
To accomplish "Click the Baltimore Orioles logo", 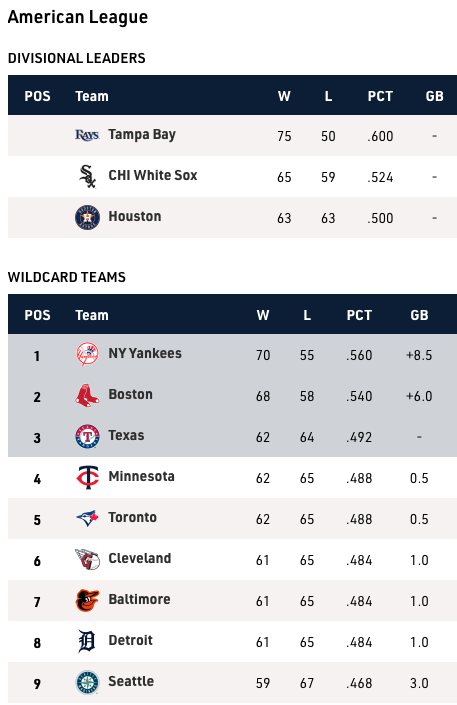I will pos(87,601).
